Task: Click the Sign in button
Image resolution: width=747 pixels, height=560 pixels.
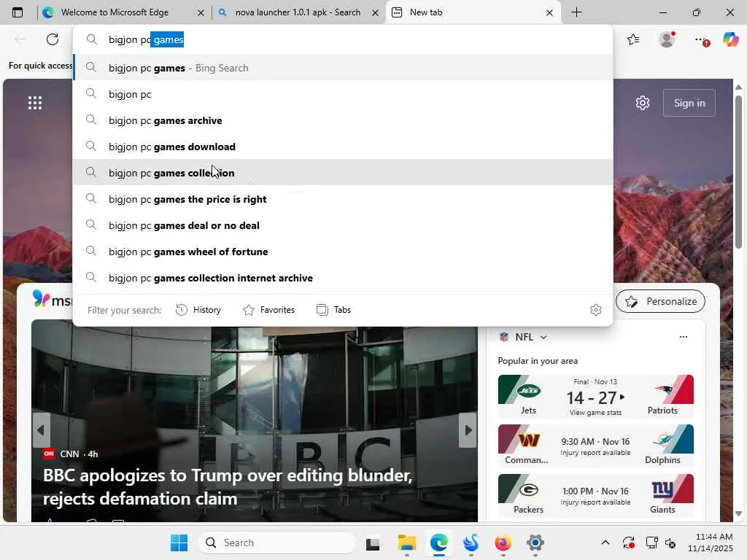Action: (689, 103)
